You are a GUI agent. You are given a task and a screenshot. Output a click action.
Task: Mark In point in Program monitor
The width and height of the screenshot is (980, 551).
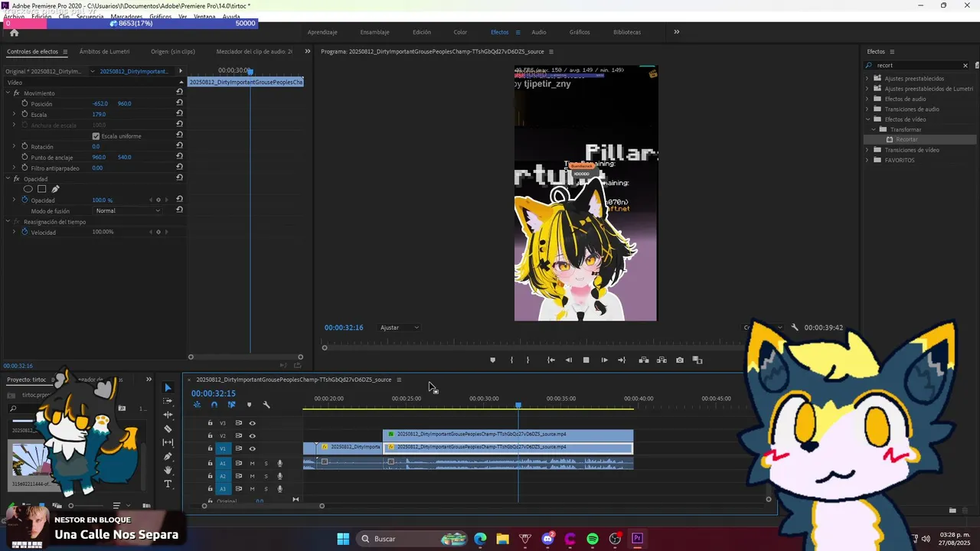[x=511, y=360]
